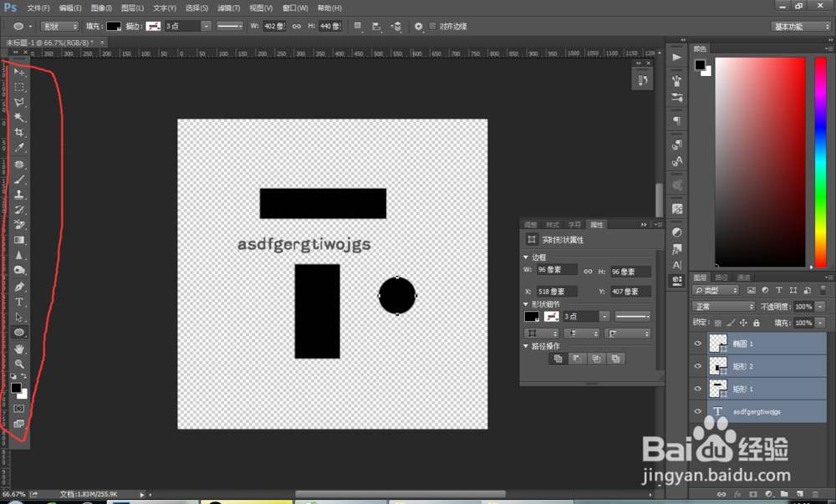
Task: Open the Character A panel icon
Action: point(677,265)
